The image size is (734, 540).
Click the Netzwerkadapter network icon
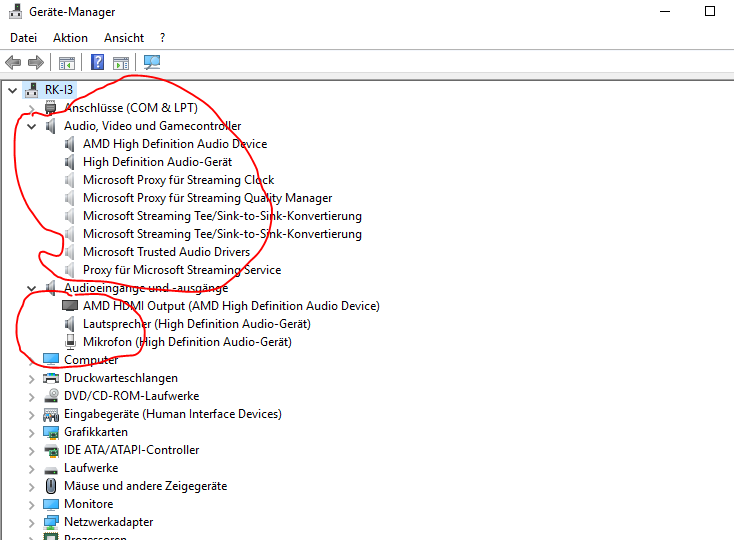[x=51, y=522]
